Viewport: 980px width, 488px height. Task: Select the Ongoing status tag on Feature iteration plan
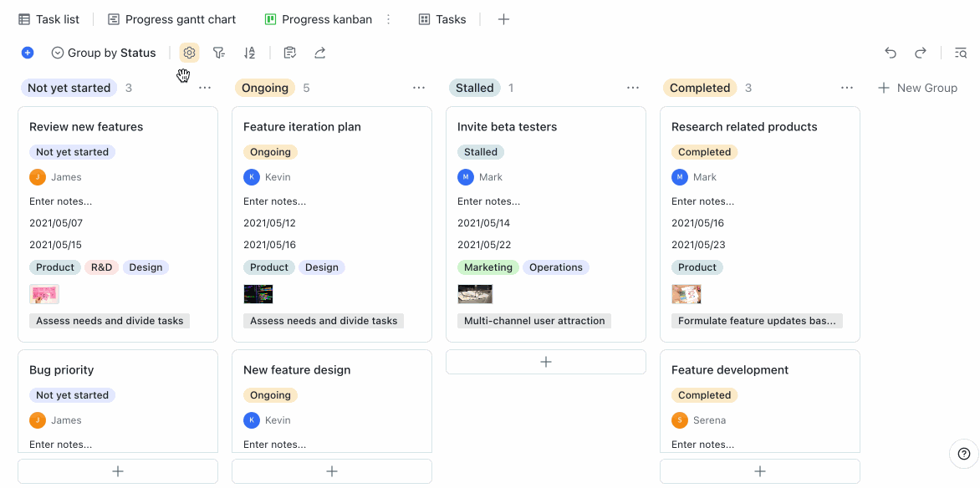(x=270, y=151)
